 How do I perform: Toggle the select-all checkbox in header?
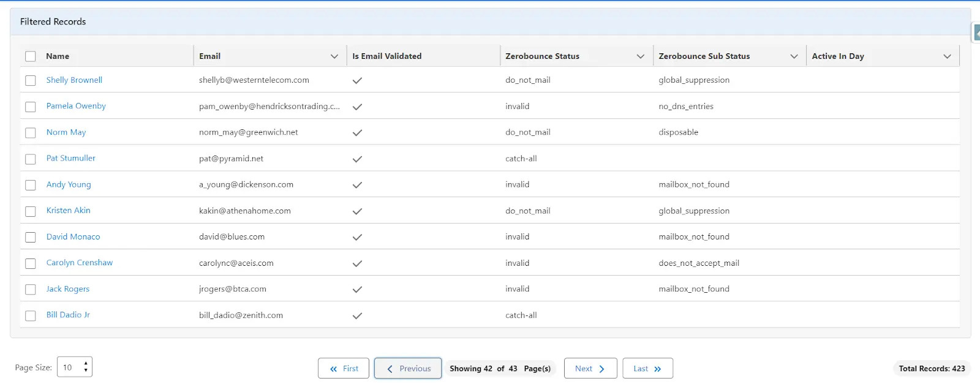(x=31, y=56)
